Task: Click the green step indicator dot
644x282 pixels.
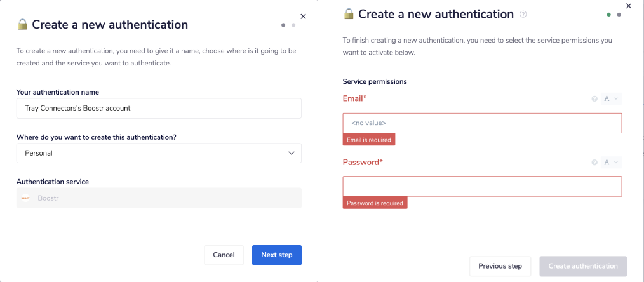Action: coord(609,14)
